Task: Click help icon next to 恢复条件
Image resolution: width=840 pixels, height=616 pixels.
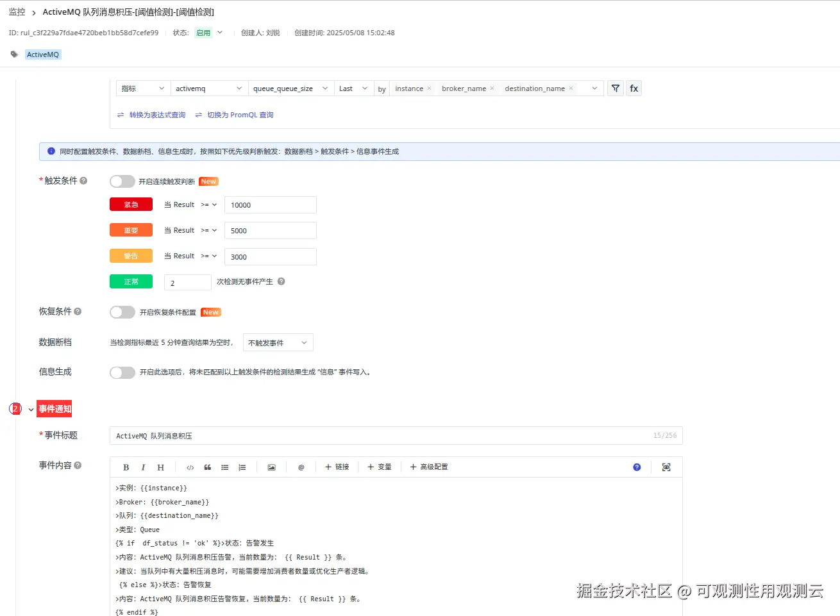Action: click(78, 312)
